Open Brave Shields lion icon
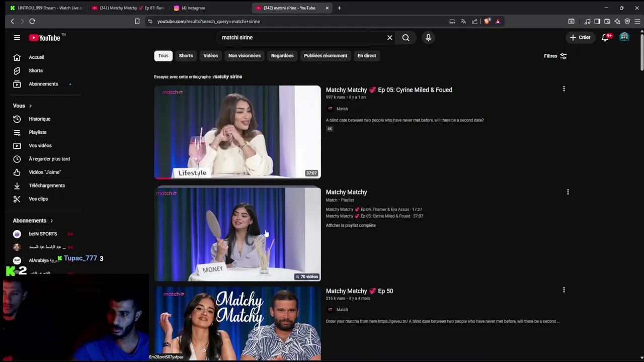 [487, 22]
